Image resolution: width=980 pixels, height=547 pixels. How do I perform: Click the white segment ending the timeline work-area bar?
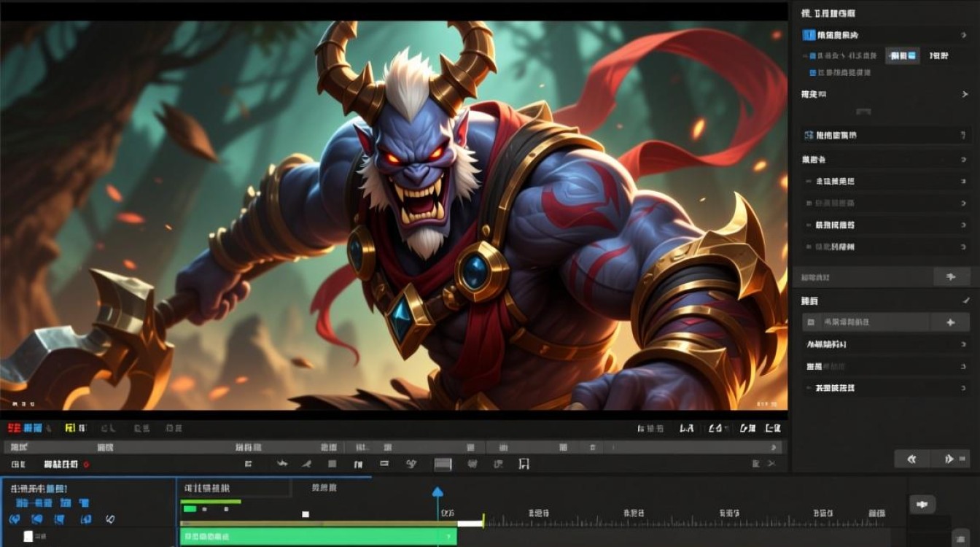(470, 524)
